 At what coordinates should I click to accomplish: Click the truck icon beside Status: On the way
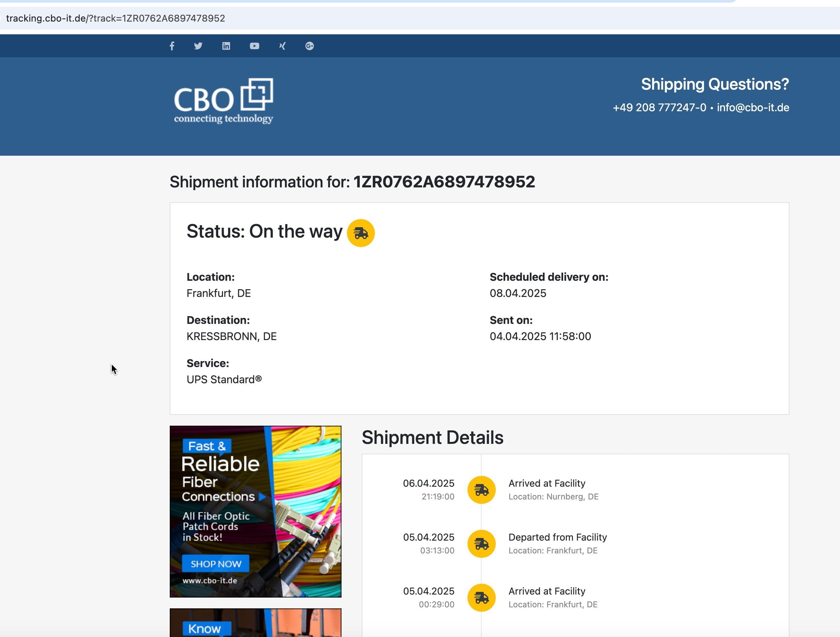[361, 233]
